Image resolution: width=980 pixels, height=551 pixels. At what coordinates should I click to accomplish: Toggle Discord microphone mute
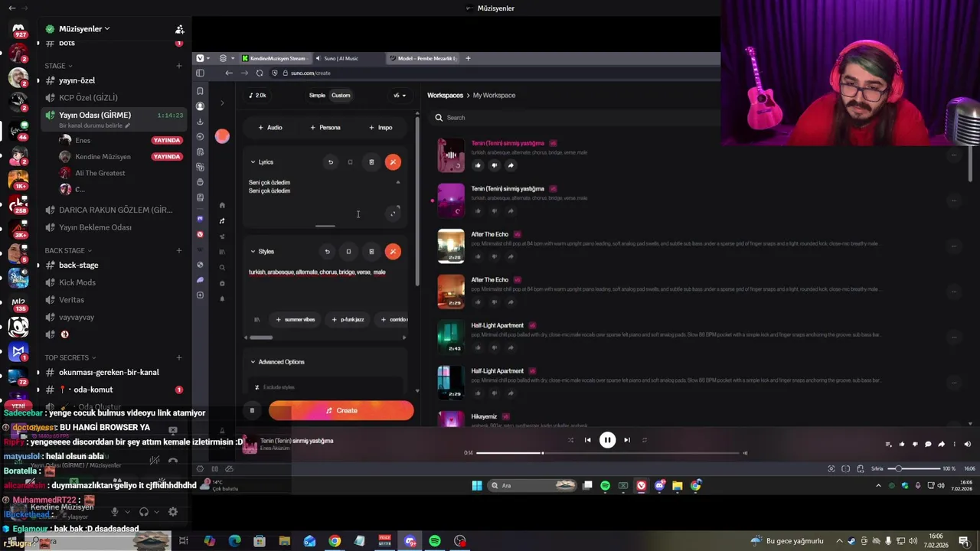pyautogui.click(x=116, y=512)
